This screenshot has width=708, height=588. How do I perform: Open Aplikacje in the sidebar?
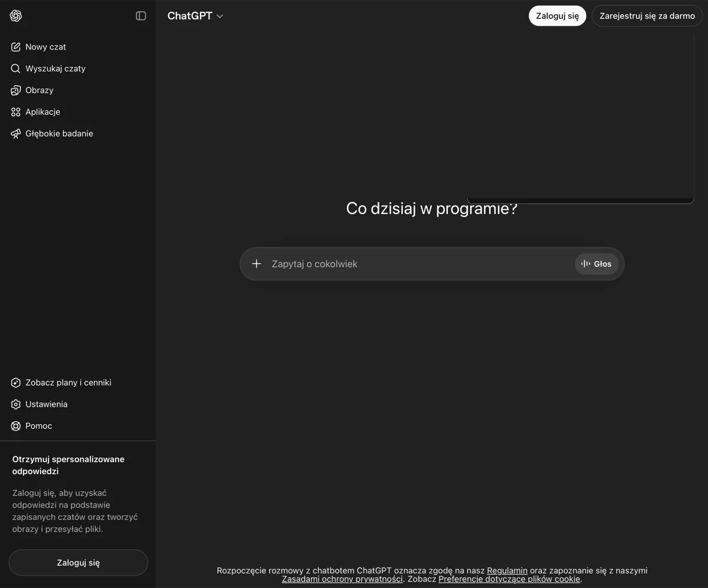tap(78, 112)
